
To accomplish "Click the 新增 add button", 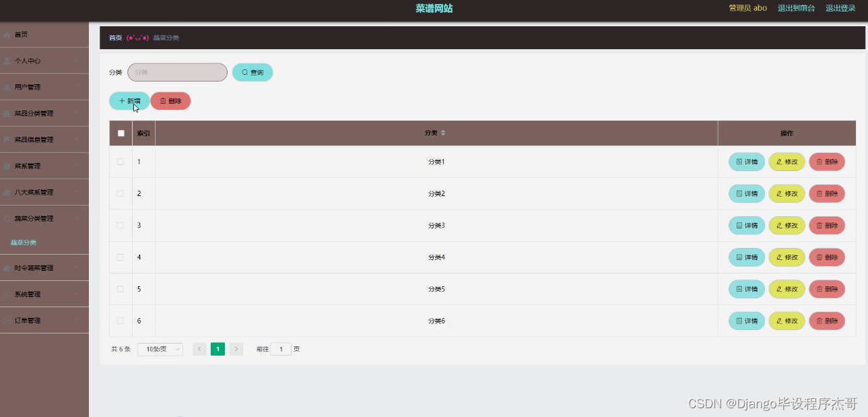I will (129, 101).
